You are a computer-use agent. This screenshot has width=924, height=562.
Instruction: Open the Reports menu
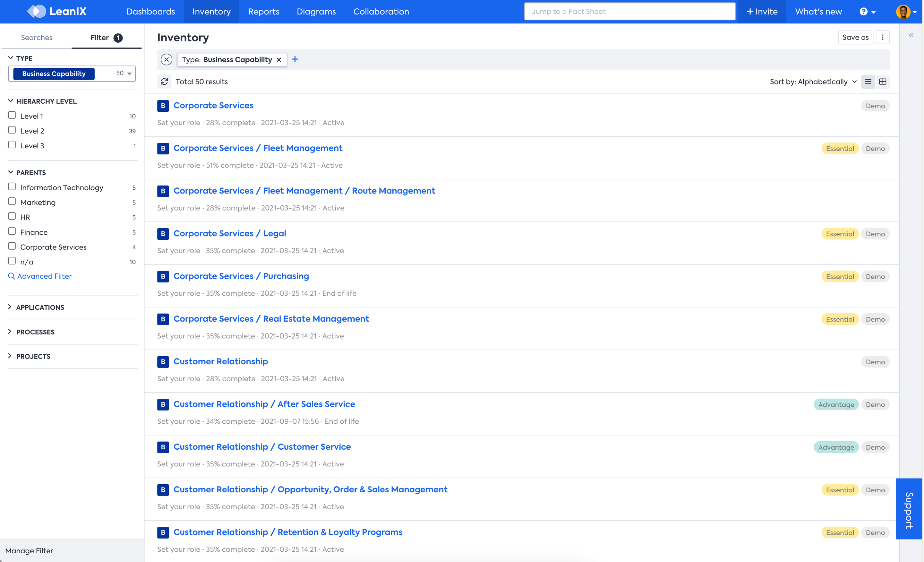[263, 12]
